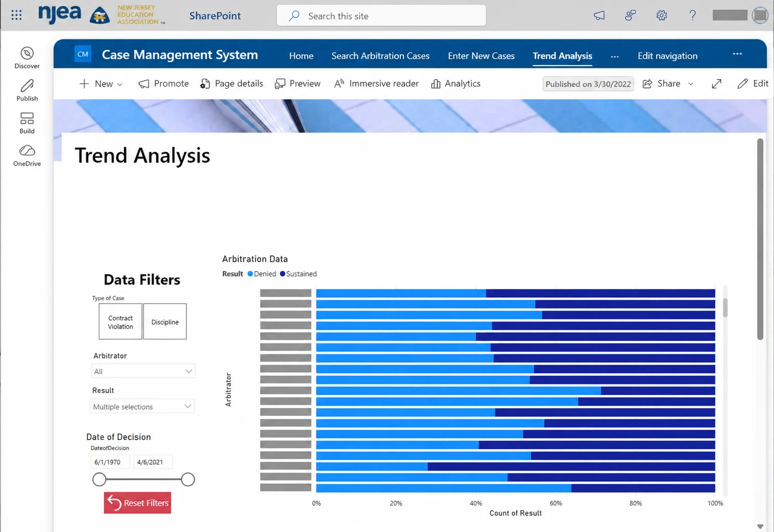Click the Share button
This screenshot has width=774, height=532.
coord(661,83)
